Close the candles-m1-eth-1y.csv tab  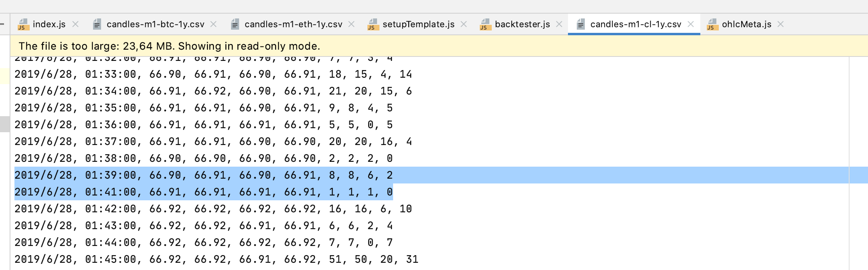click(352, 24)
